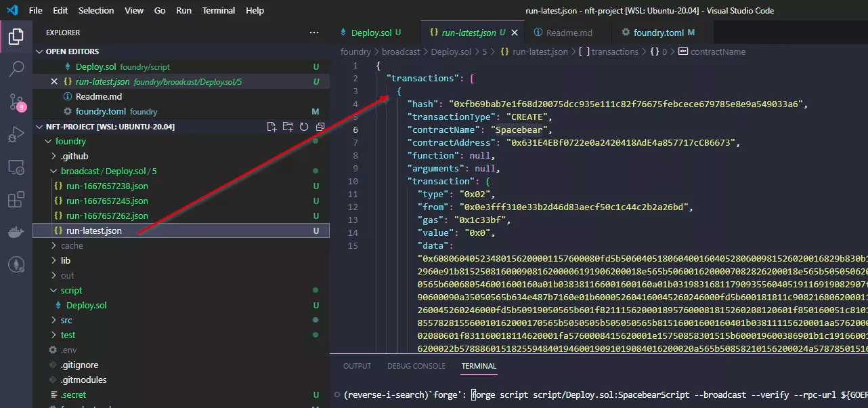Collapse the foundry folder
The height and width of the screenshot is (408, 868).
pyautogui.click(x=47, y=141)
